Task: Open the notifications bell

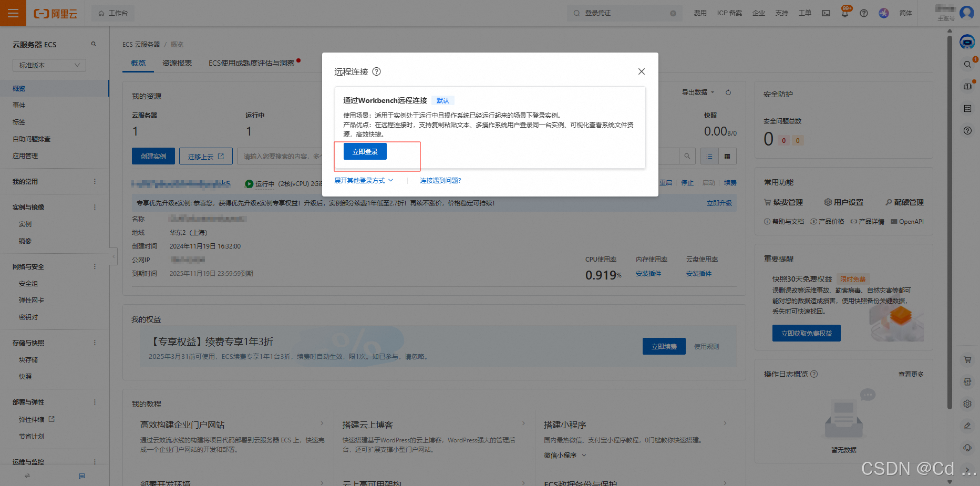Action: click(845, 13)
